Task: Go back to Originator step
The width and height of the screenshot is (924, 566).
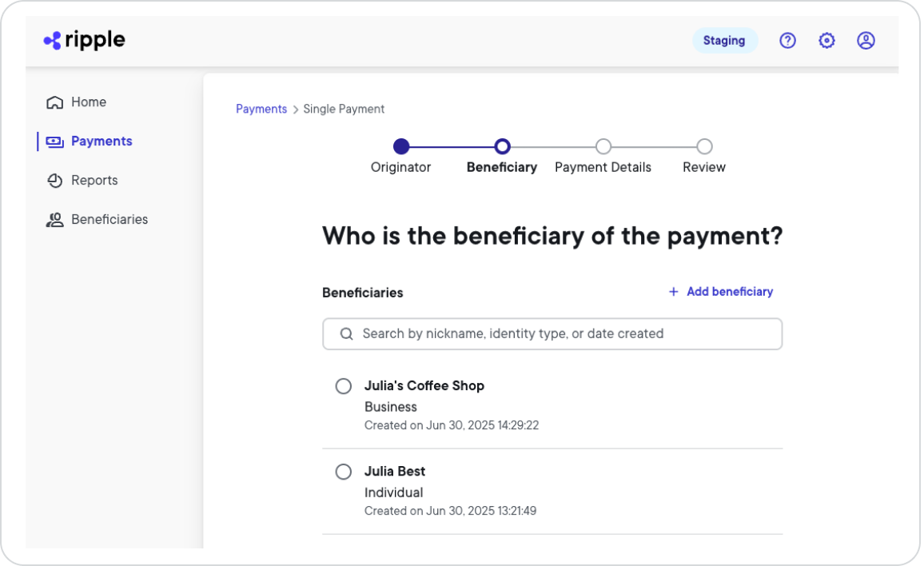Action: coord(401,147)
